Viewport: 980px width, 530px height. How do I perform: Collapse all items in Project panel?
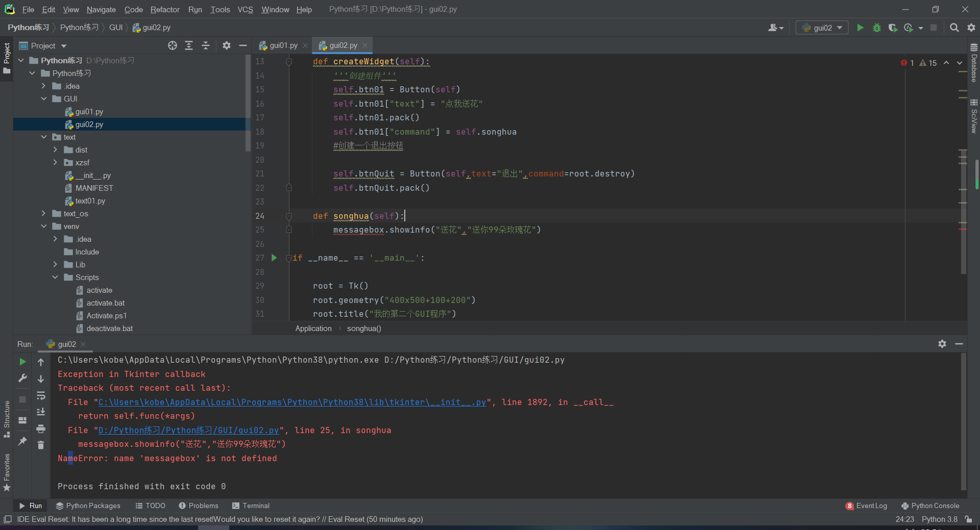206,45
